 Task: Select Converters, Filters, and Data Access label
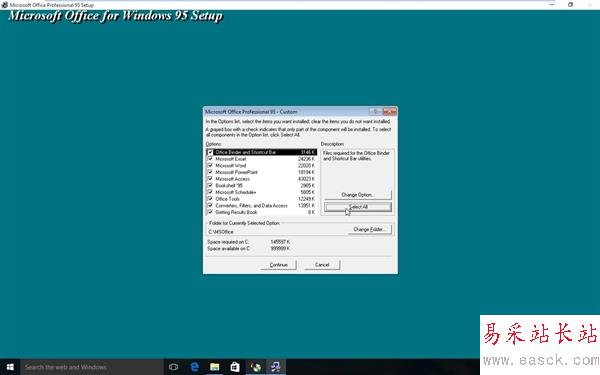pyautogui.click(x=251, y=206)
